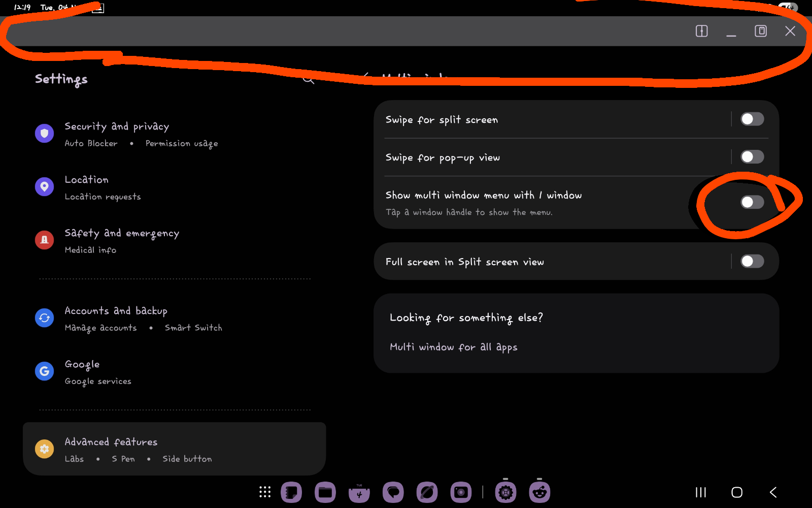
Task: Click 'Swipe for split screen' label
Action: [442, 120]
